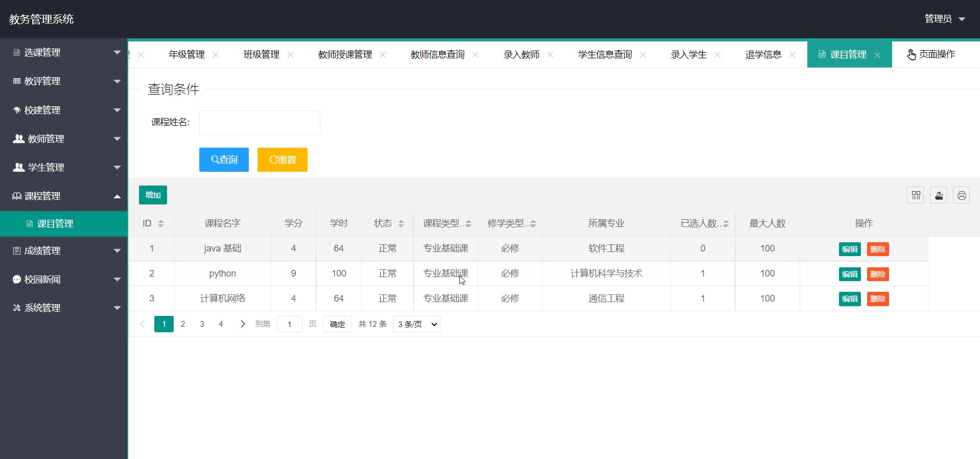Expand the 系统管理 sidebar menu
This screenshot has width=980, height=459.
[x=64, y=308]
